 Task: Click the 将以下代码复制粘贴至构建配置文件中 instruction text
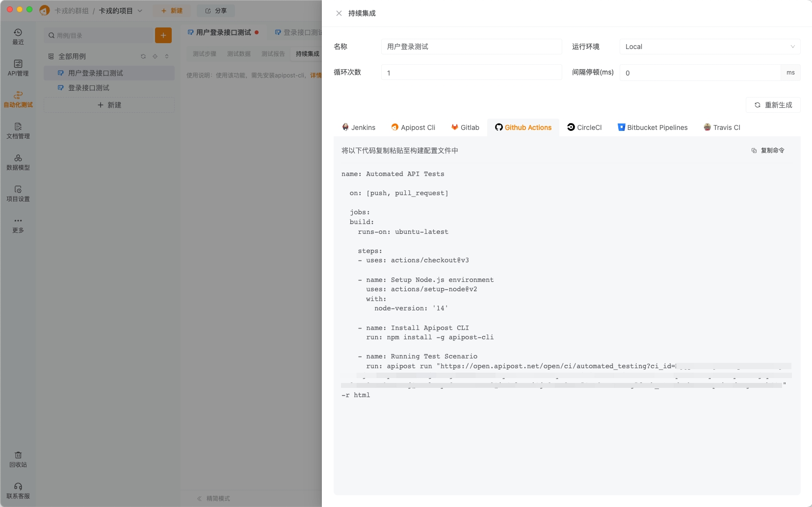(x=400, y=151)
